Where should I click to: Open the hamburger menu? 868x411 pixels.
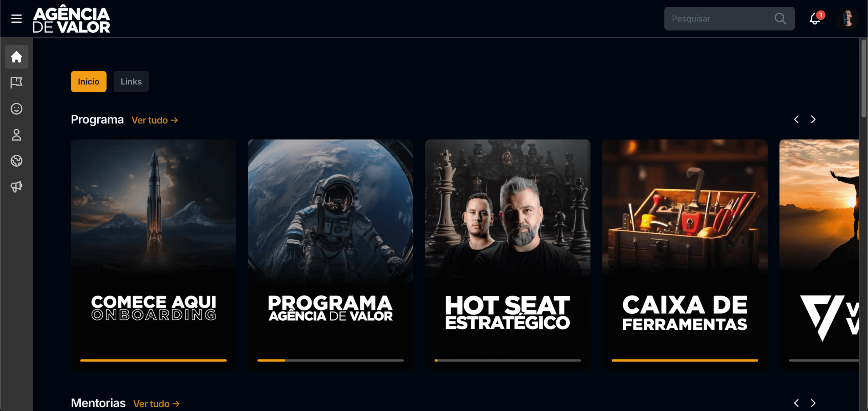[x=16, y=19]
